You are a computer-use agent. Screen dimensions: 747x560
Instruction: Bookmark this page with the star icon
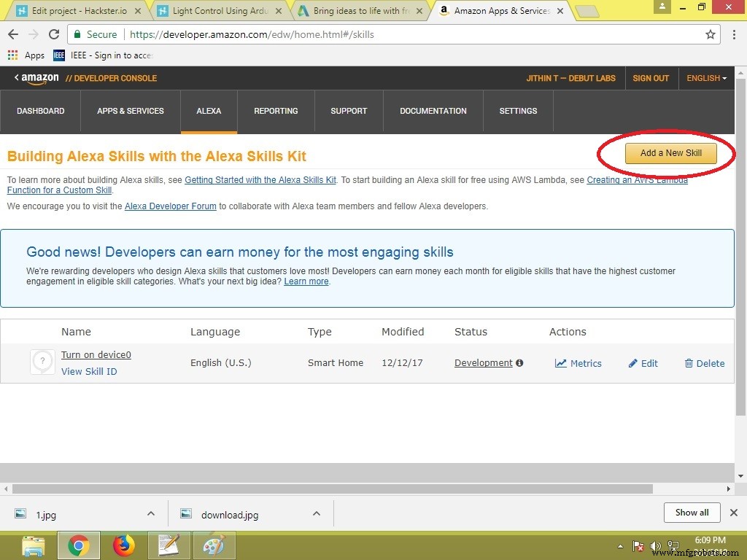click(711, 34)
